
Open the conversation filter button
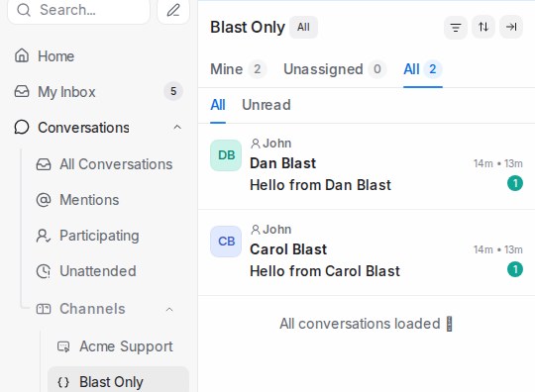click(456, 27)
